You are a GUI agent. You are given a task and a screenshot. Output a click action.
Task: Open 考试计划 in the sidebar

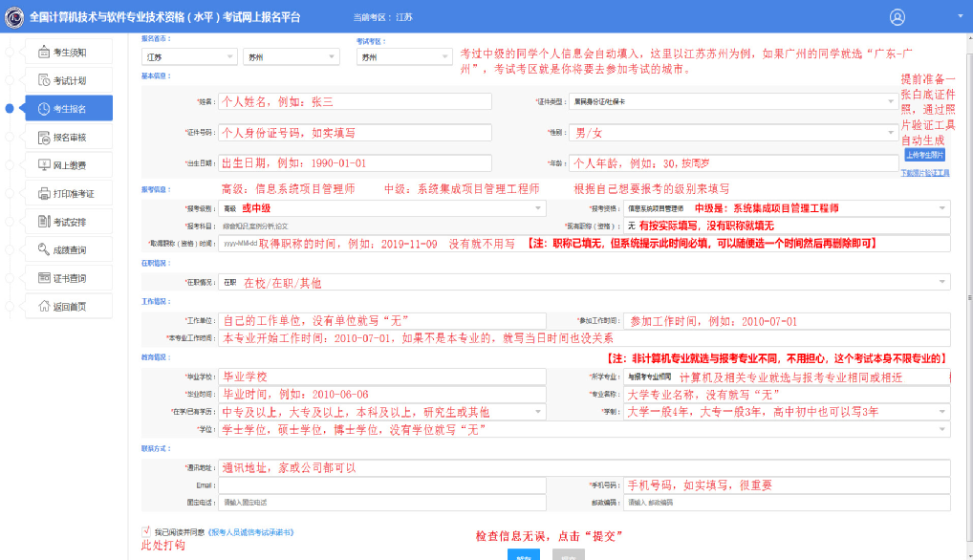click(x=69, y=80)
